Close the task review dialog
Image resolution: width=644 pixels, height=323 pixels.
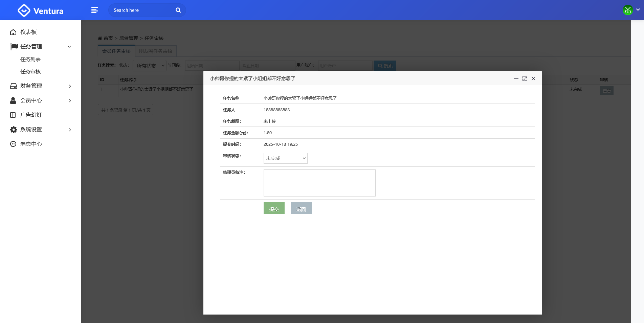point(533,78)
